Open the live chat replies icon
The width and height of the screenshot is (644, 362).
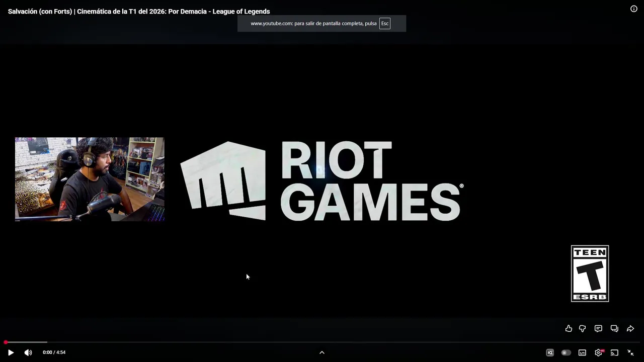614,328
